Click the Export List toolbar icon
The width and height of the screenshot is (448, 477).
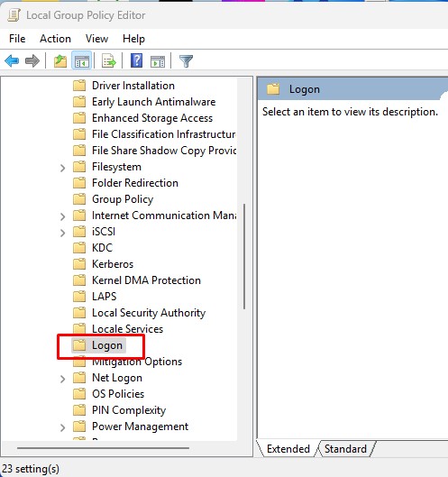point(109,61)
